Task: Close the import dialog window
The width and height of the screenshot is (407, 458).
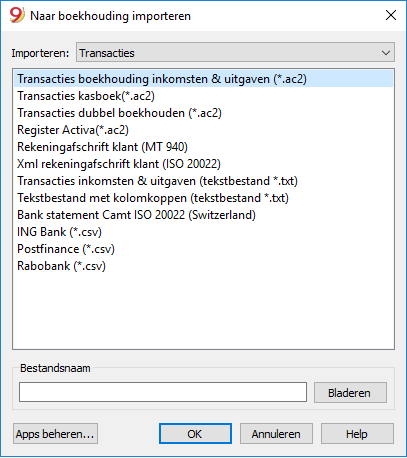Action: point(391,15)
